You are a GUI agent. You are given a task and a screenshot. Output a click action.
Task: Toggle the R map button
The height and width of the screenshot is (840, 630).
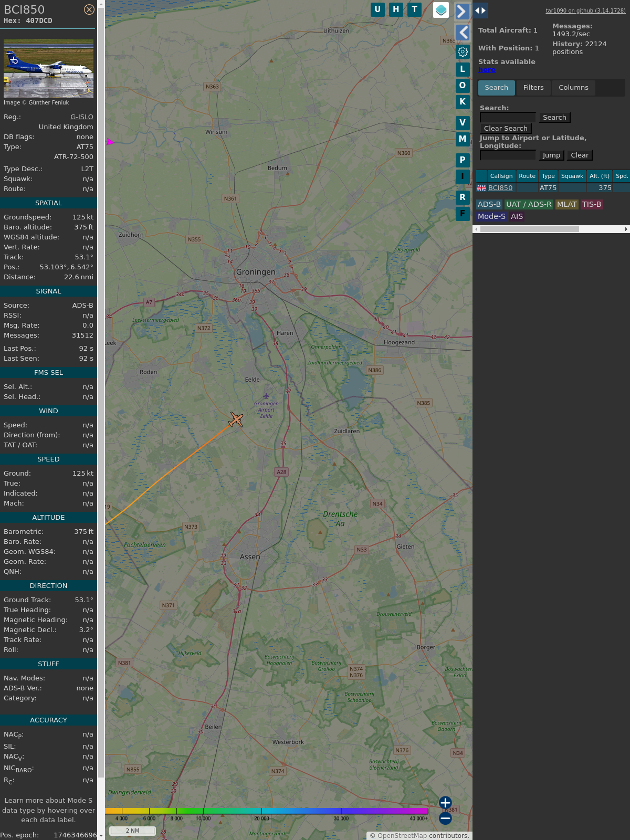pos(463,197)
